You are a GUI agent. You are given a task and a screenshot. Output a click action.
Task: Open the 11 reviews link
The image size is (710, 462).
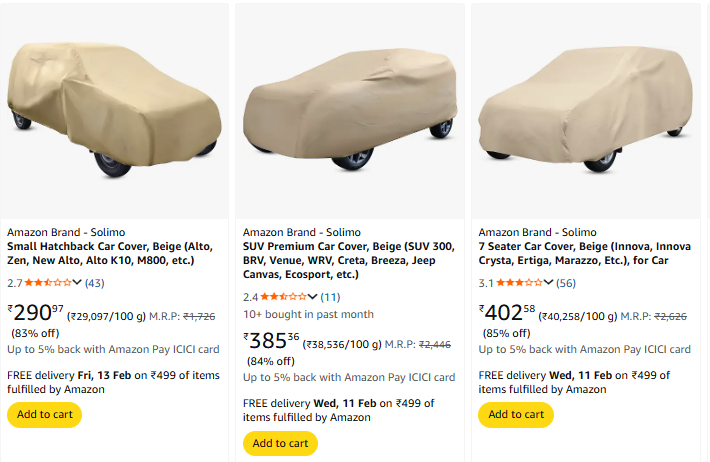pyautogui.click(x=330, y=297)
